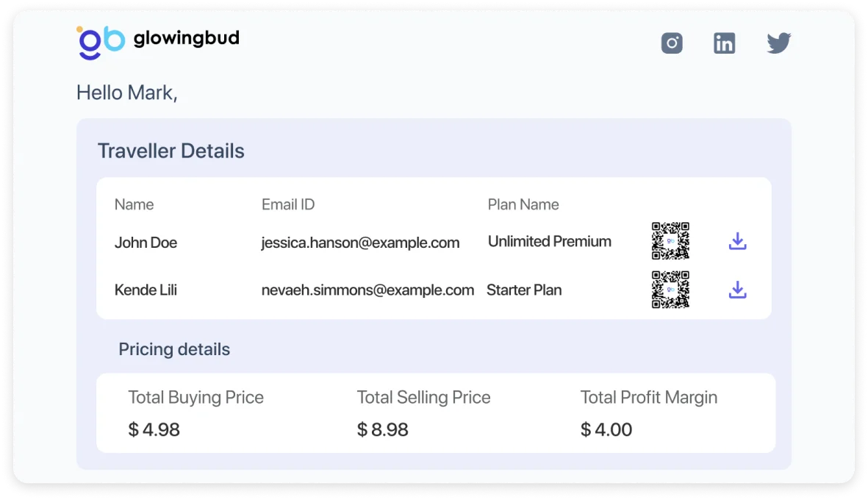The width and height of the screenshot is (868, 500).
Task: Click the Total Selling Price amount $ 8.98
Action: (x=382, y=429)
